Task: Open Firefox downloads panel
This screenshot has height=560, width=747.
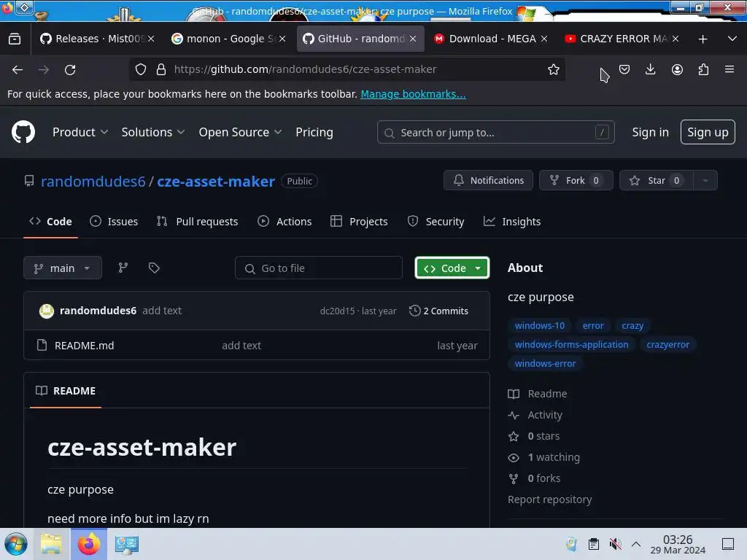Action: [x=650, y=69]
